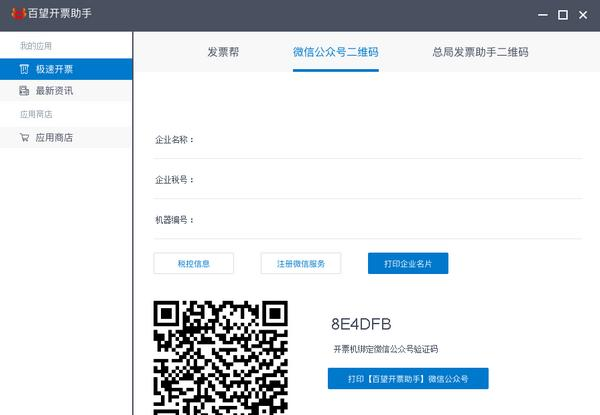The width and height of the screenshot is (600, 415).
Task: Click the Baiwang crab logo icon
Action: [18, 14]
